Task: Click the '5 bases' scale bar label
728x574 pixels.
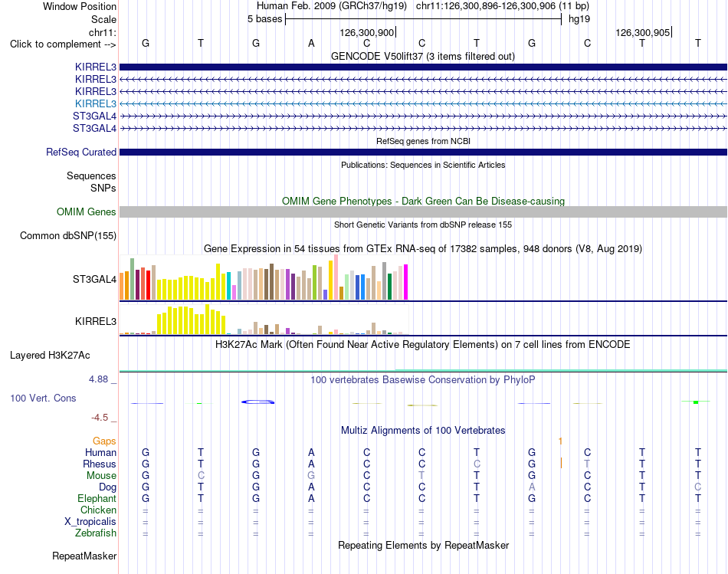Action: point(264,19)
